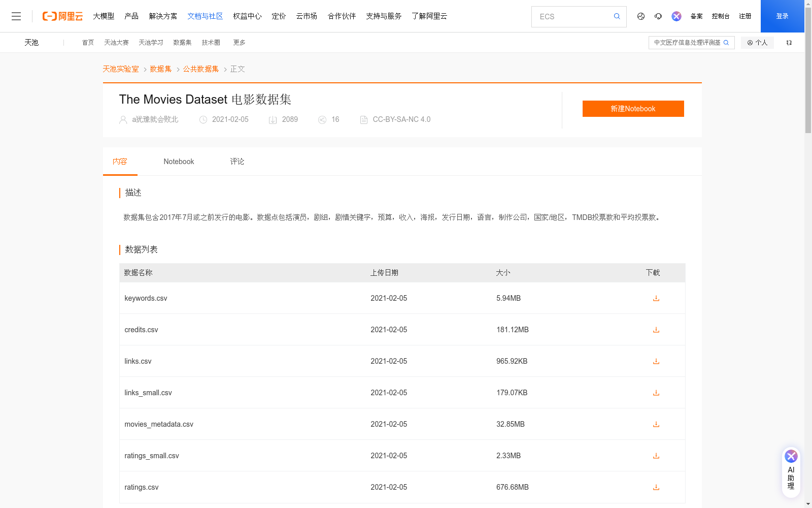Open 首页 in Tianchi navigation
The height and width of the screenshot is (508, 812).
pos(88,43)
